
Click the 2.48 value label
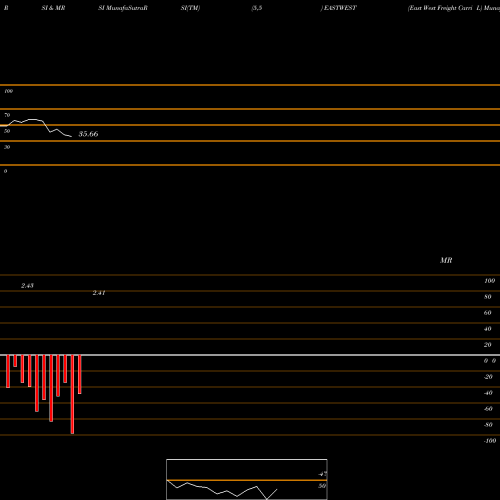tap(27, 286)
